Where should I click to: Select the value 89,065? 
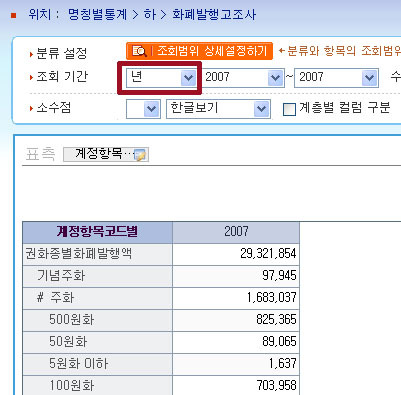[x=279, y=342]
